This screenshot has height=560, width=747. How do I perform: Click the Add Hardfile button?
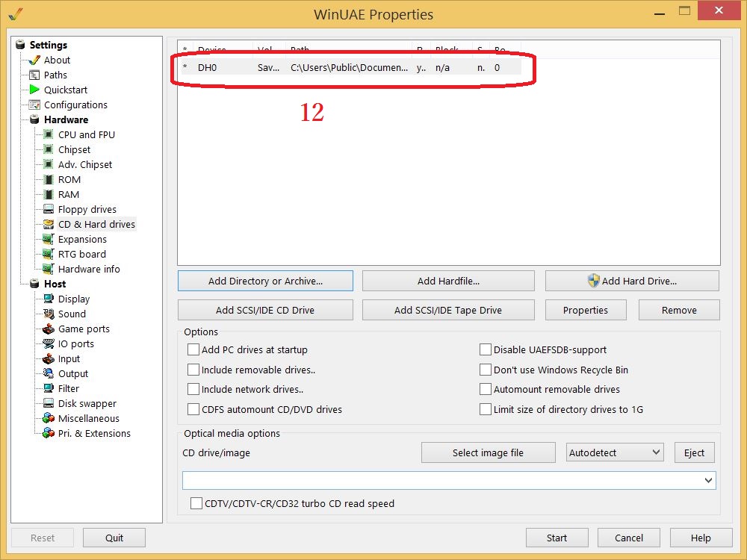click(x=448, y=281)
